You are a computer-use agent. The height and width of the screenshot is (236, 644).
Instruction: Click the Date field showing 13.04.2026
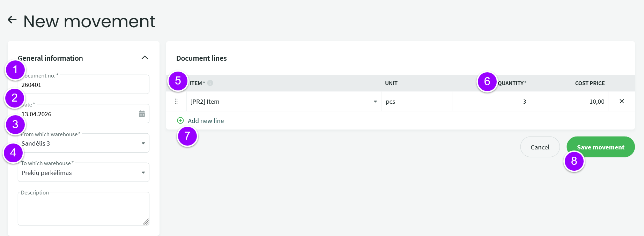77,114
